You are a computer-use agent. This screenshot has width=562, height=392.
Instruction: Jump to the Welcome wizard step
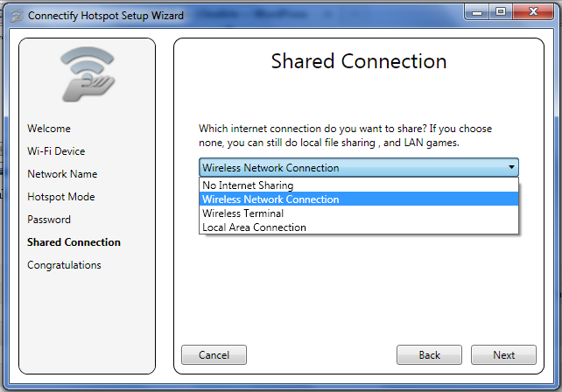pos(49,129)
